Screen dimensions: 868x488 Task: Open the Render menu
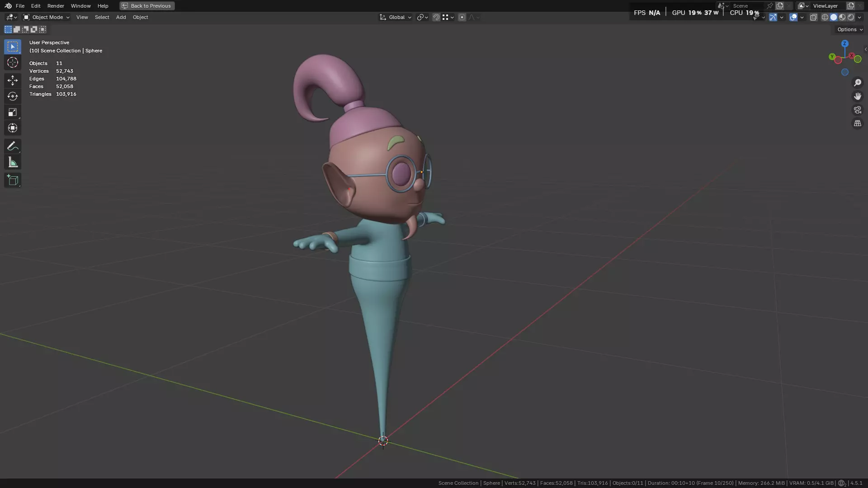click(x=56, y=6)
